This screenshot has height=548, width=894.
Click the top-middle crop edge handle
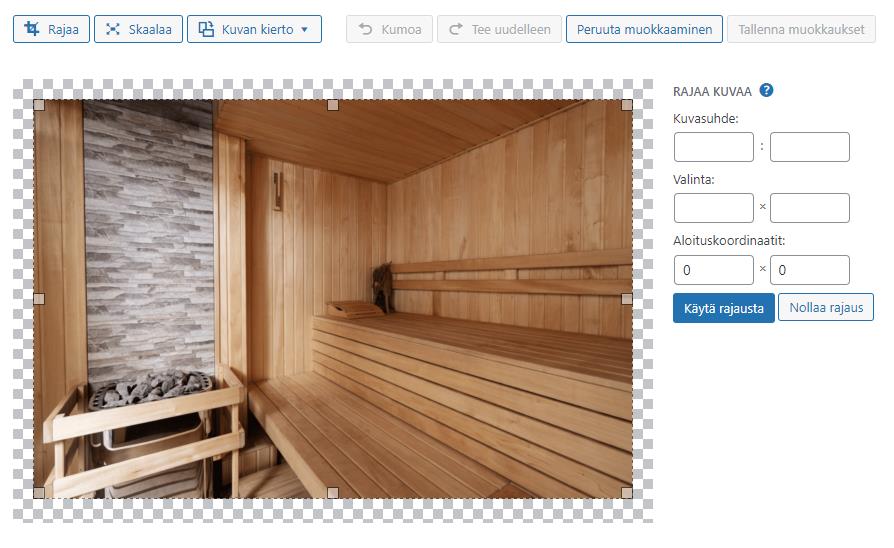tap(333, 105)
